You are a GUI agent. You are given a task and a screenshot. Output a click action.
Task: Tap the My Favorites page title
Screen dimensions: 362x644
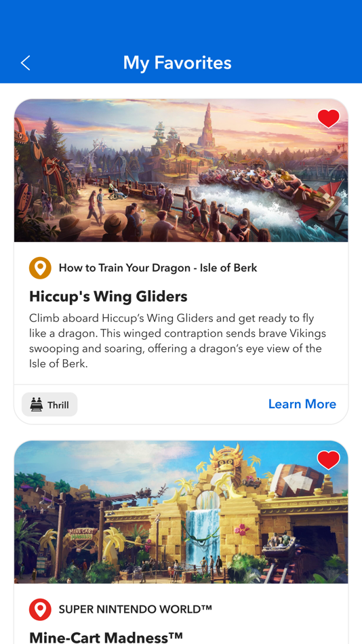(x=177, y=63)
